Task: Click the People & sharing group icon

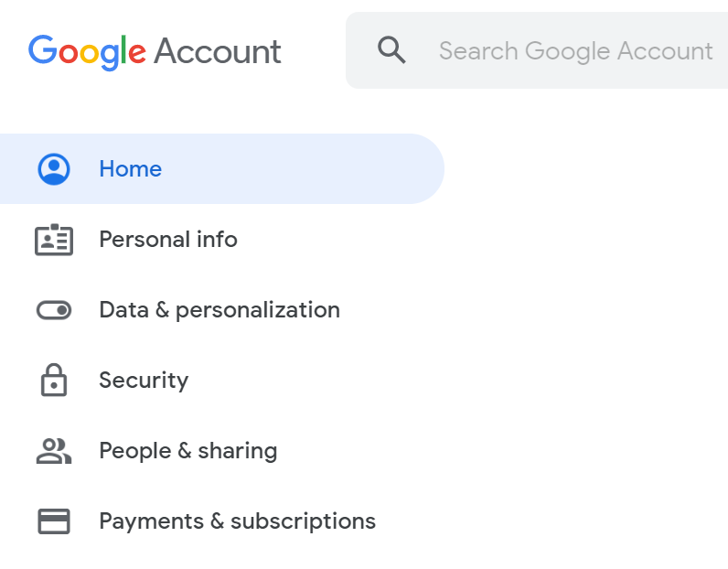Action: pyautogui.click(x=54, y=451)
